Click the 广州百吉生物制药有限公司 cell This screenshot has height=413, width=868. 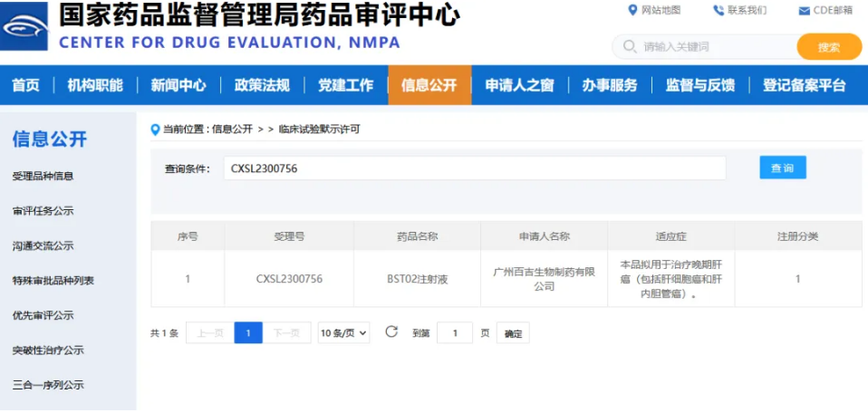pos(545,279)
